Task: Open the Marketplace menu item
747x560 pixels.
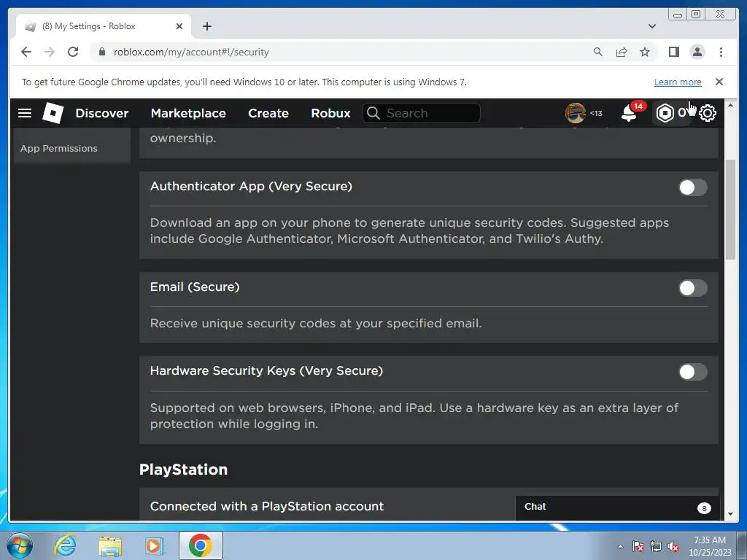Action: [x=188, y=113]
